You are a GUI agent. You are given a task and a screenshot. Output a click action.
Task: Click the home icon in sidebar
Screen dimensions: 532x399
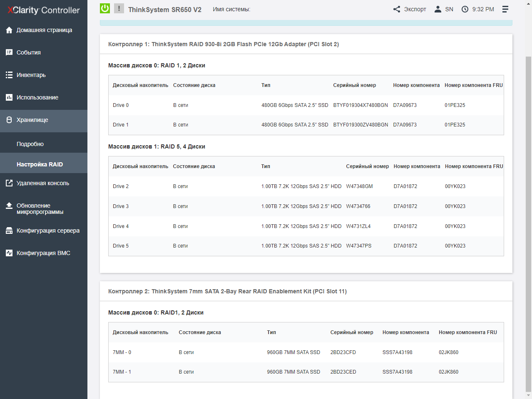point(9,30)
